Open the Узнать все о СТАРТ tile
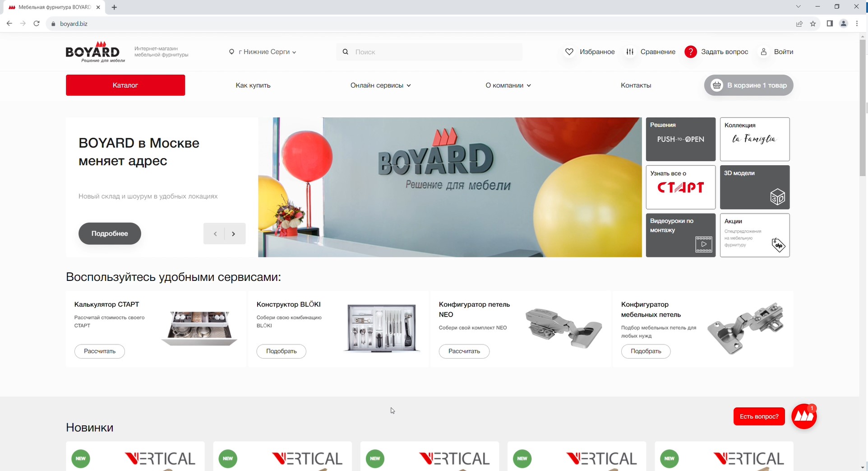This screenshot has width=868, height=471. point(681,187)
